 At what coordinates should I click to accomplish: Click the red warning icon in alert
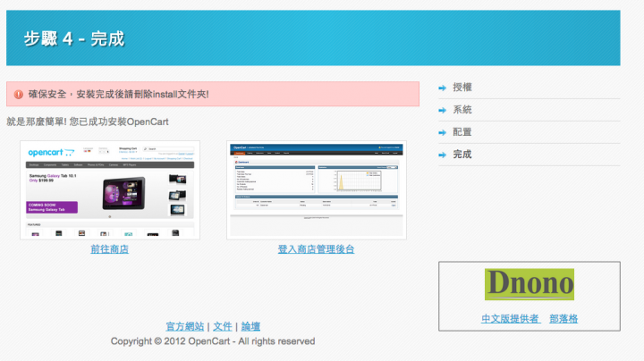(19, 95)
